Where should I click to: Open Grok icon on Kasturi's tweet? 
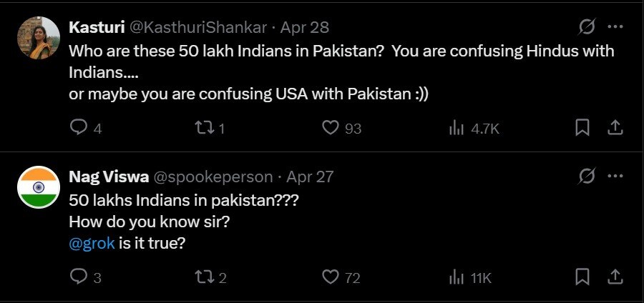pyautogui.click(x=587, y=27)
